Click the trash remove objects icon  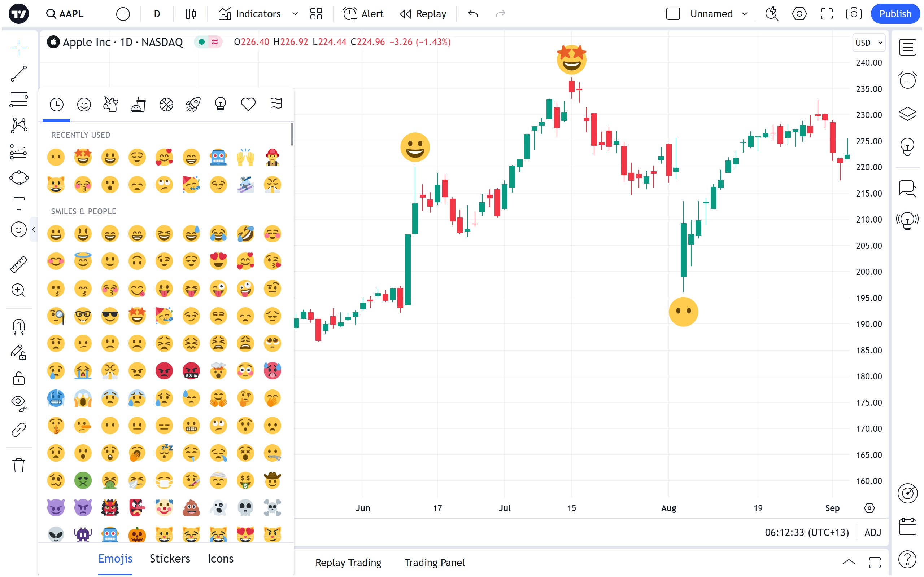pyautogui.click(x=18, y=465)
